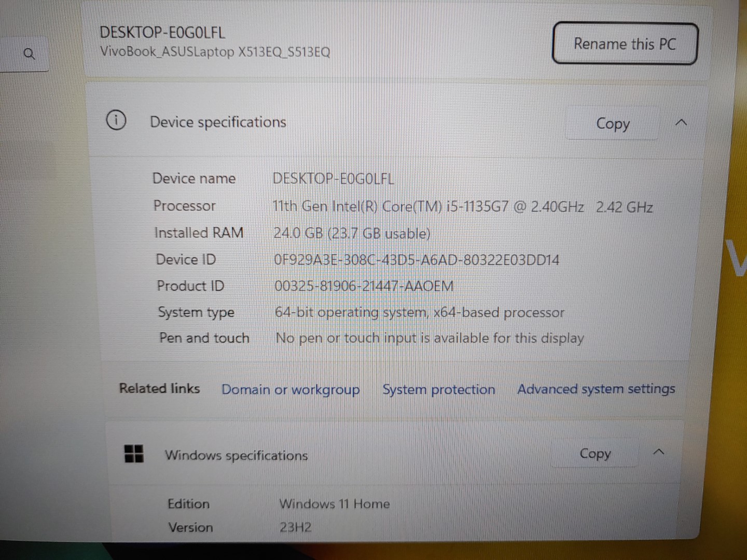747x560 pixels.
Task: Select the Product ID value 00325-81906
Action: 364,286
